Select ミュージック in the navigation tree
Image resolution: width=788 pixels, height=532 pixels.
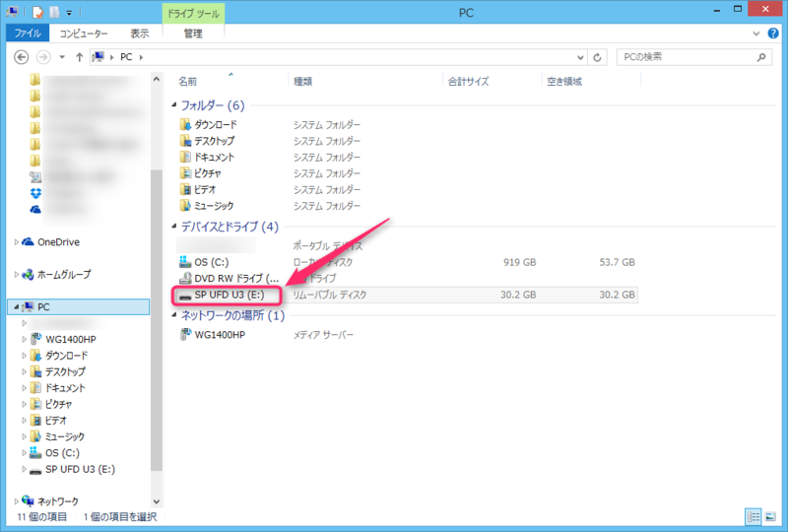[65, 436]
